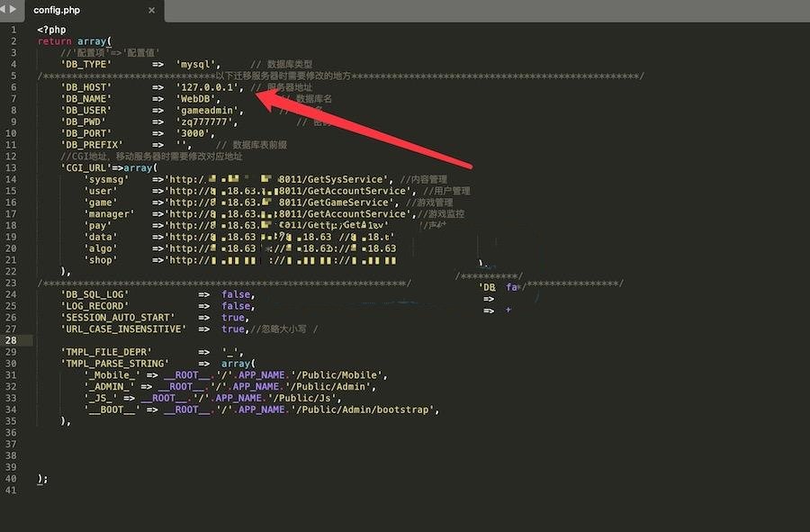Click the 'DB_SQL_LOG' key
Viewport: 810px width, 532px height.
94,294
